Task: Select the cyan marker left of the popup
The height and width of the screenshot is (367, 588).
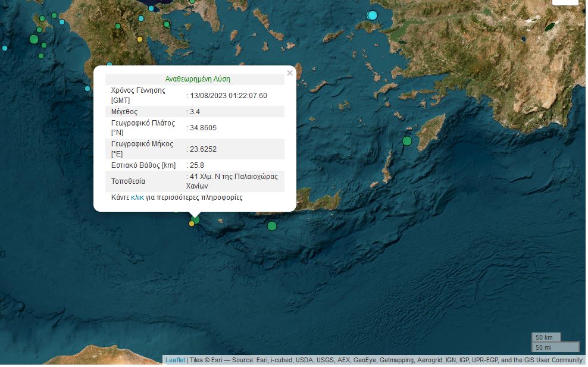Action: click(87, 89)
